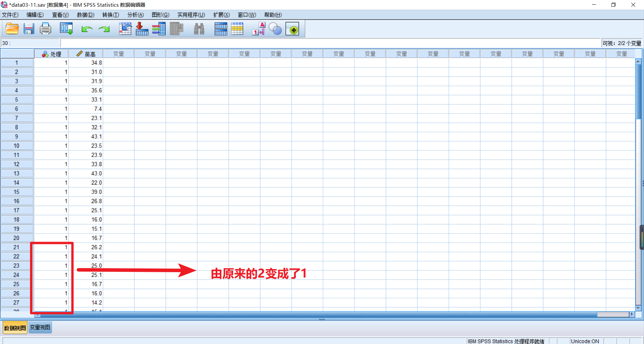Use variable sets circles icon

[275, 29]
